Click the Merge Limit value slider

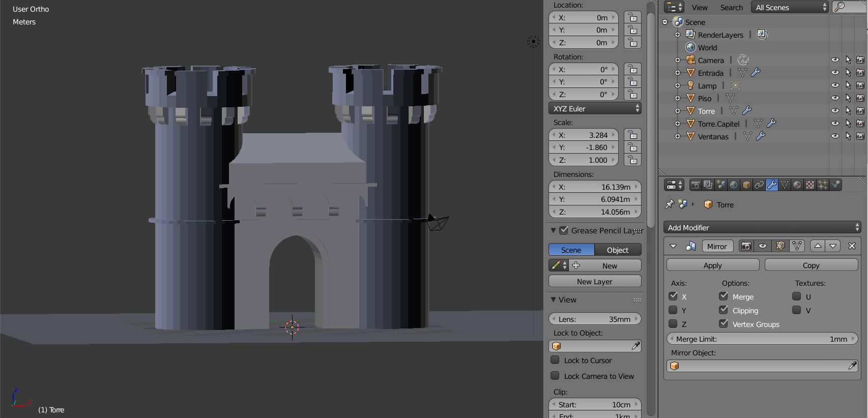(762, 339)
